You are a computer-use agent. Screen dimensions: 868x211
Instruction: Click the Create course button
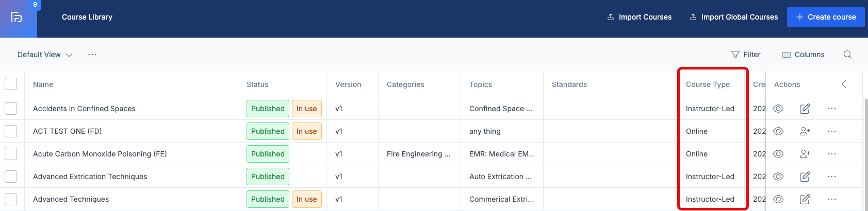click(x=826, y=17)
